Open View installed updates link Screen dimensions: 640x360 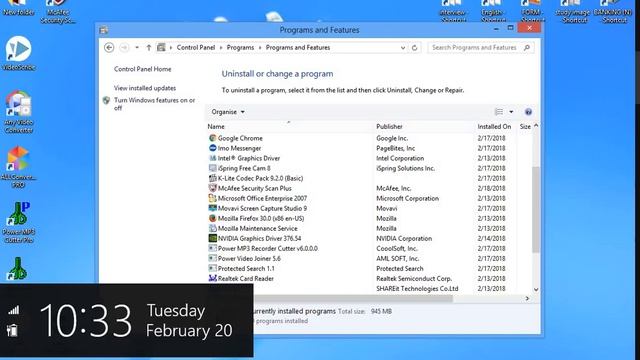145,88
